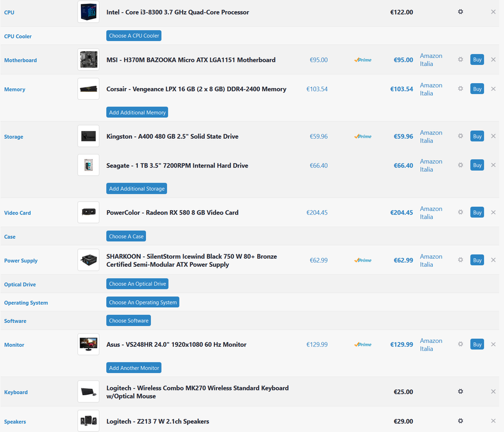Remove the SHARKOON power supply
The height and width of the screenshot is (432, 504).
pyautogui.click(x=493, y=260)
